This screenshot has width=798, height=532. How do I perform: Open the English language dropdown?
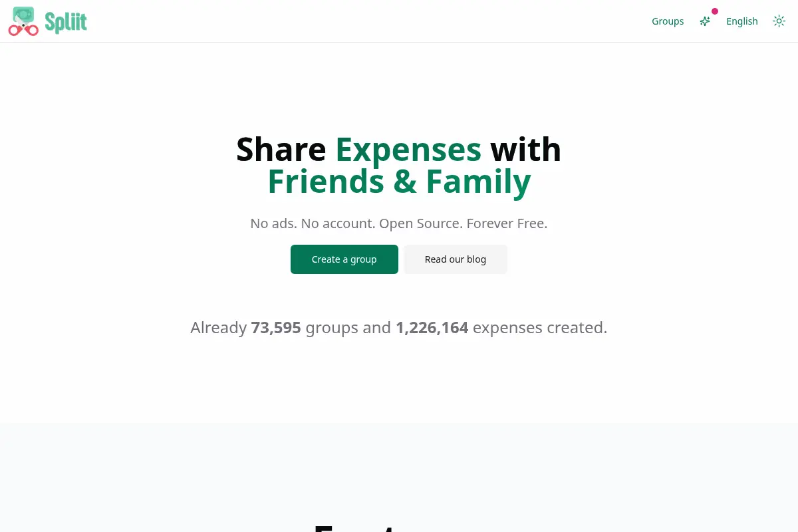(x=742, y=21)
